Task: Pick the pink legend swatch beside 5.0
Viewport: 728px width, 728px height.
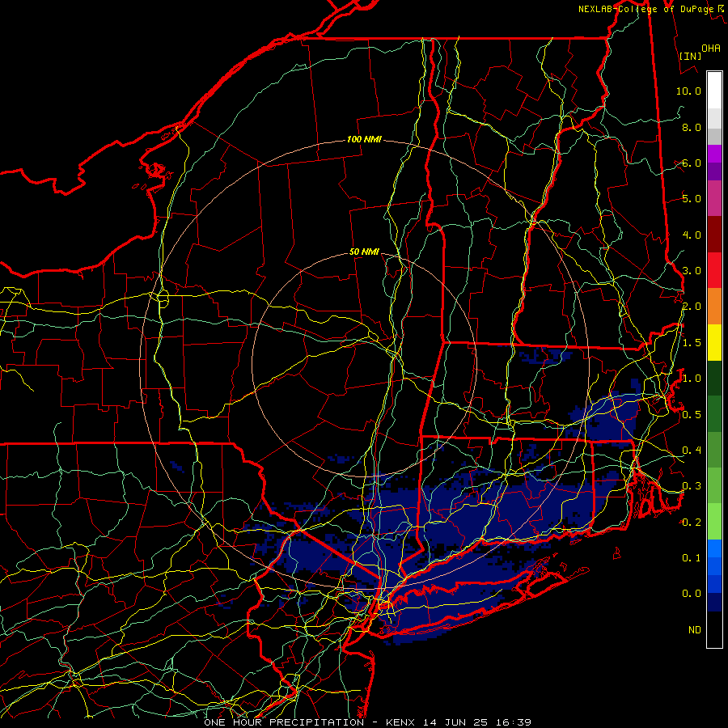Action: pyautogui.click(x=714, y=198)
